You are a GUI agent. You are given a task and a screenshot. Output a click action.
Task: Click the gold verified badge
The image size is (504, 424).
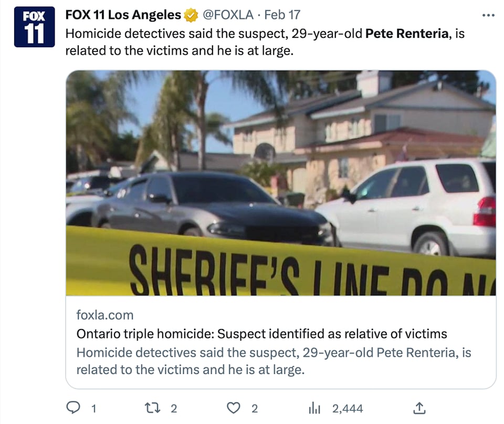191,15
